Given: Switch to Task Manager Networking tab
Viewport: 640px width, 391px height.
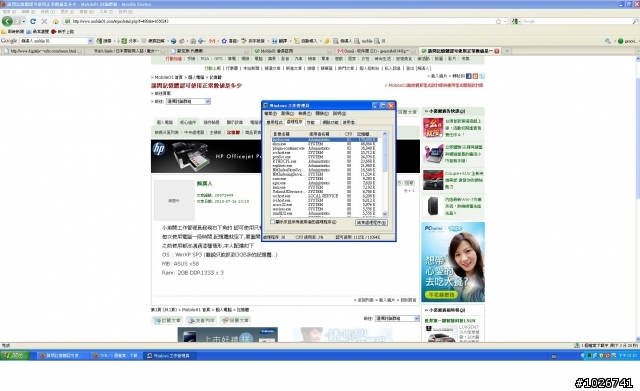Looking at the screenshot, I should tap(330, 122).
